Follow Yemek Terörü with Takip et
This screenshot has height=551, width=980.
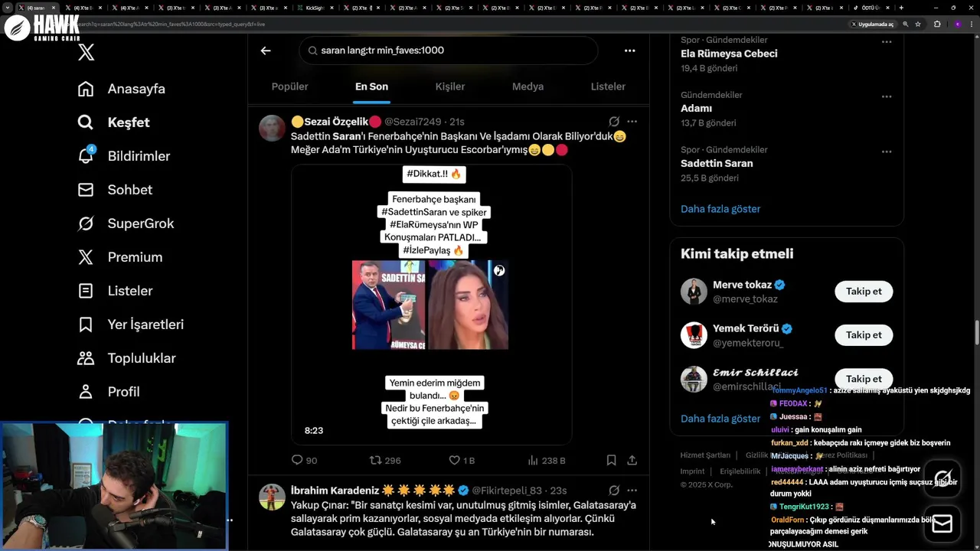pos(864,334)
